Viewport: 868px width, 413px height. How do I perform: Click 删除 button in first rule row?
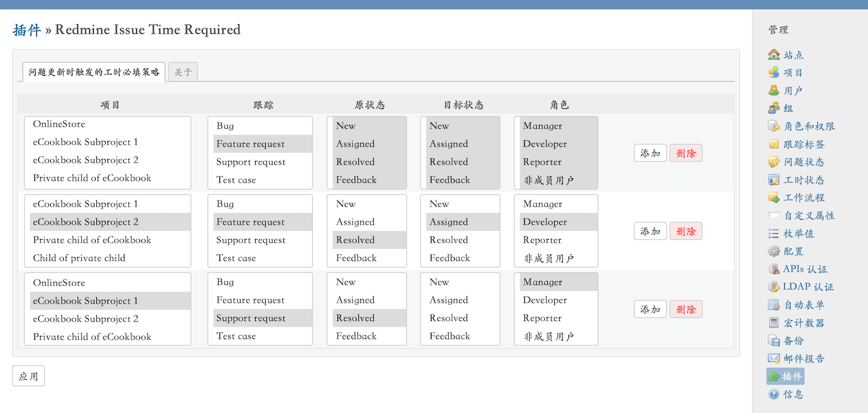(686, 153)
